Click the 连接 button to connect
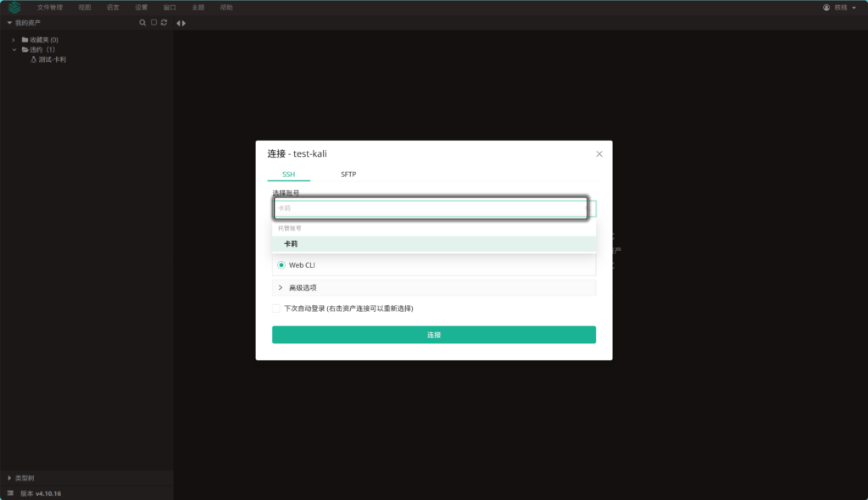The width and height of the screenshot is (868, 500). (433, 335)
